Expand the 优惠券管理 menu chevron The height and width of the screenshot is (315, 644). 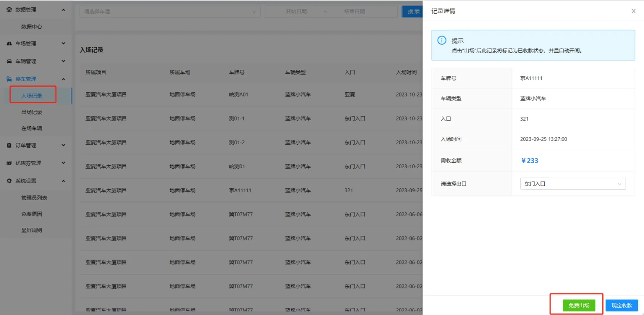tap(64, 163)
